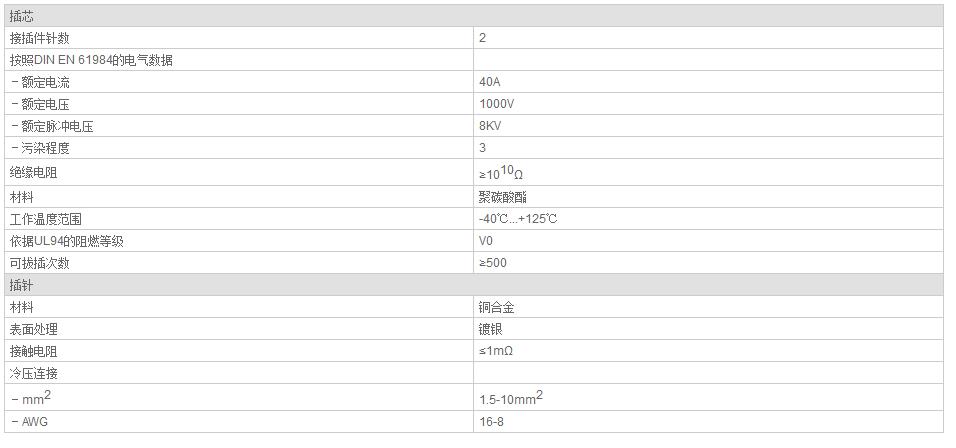Select the 绝缘电阻 row label
The width and height of the screenshot is (956, 448).
[34, 172]
